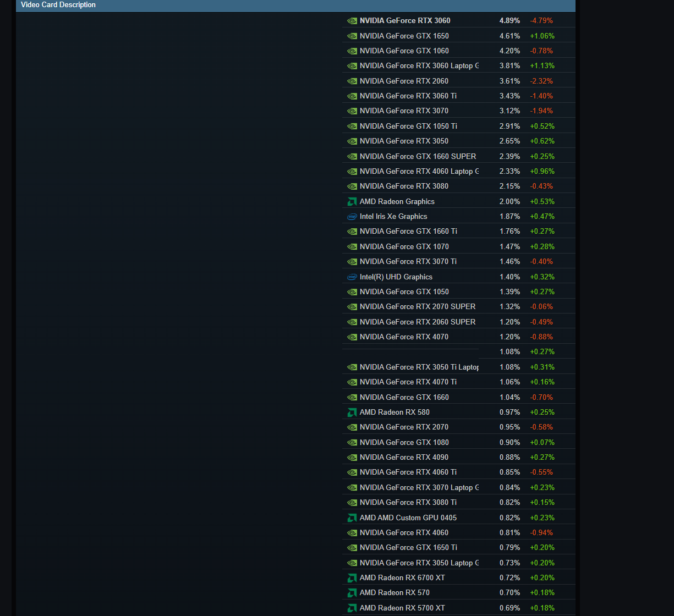674x616 pixels.
Task: Click NVIDIA logo beside GeForce RTX 3080 Ti
Action: coord(352,503)
